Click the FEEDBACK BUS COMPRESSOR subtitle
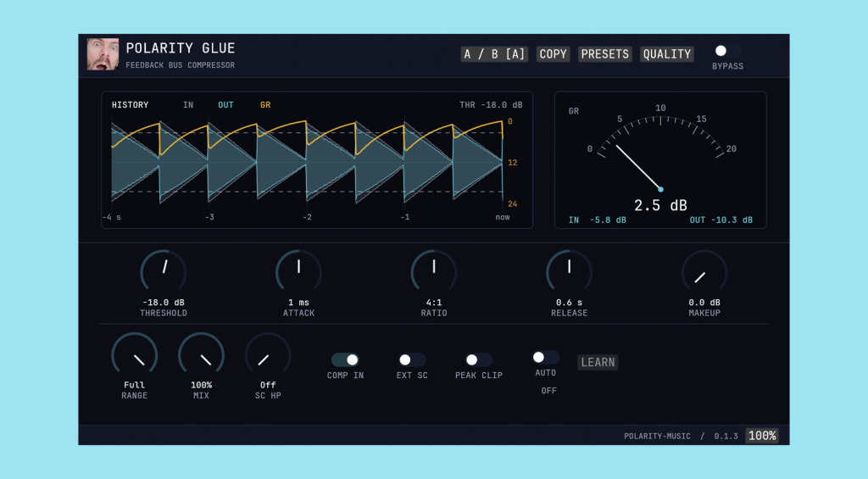Screen dimensions: 868x479 180,65
